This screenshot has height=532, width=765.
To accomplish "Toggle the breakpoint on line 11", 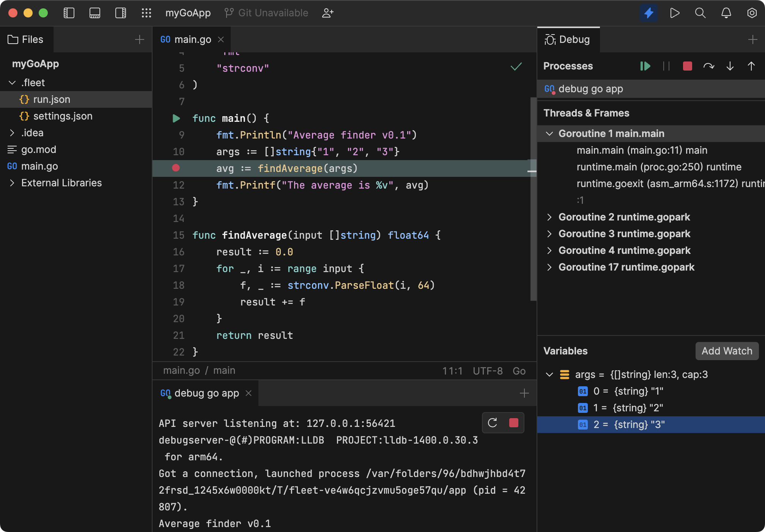I will tap(176, 168).
